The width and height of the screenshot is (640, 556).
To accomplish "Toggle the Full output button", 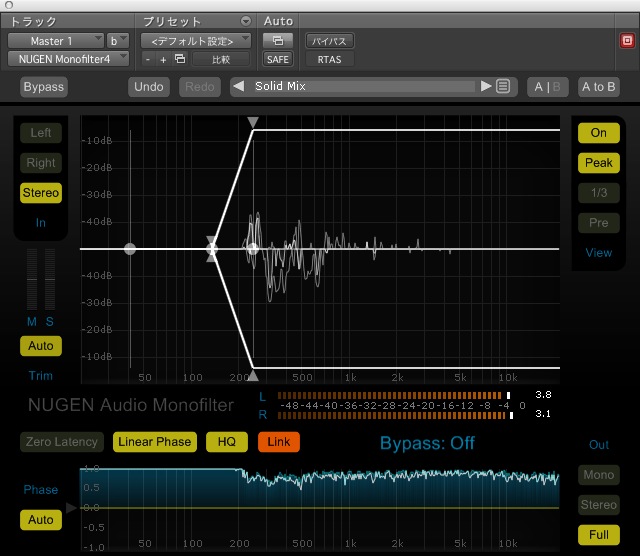I will point(599,535).
